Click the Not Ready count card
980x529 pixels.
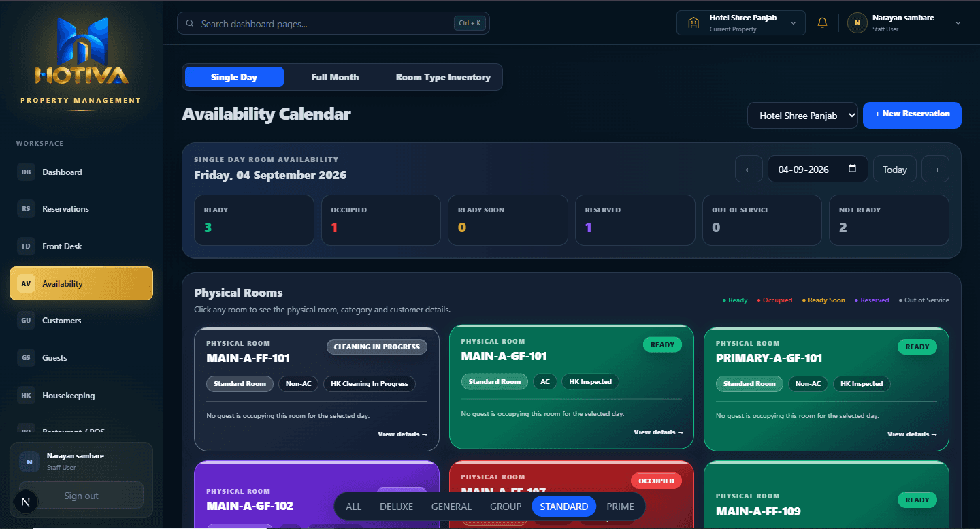(x=889, y=221)
